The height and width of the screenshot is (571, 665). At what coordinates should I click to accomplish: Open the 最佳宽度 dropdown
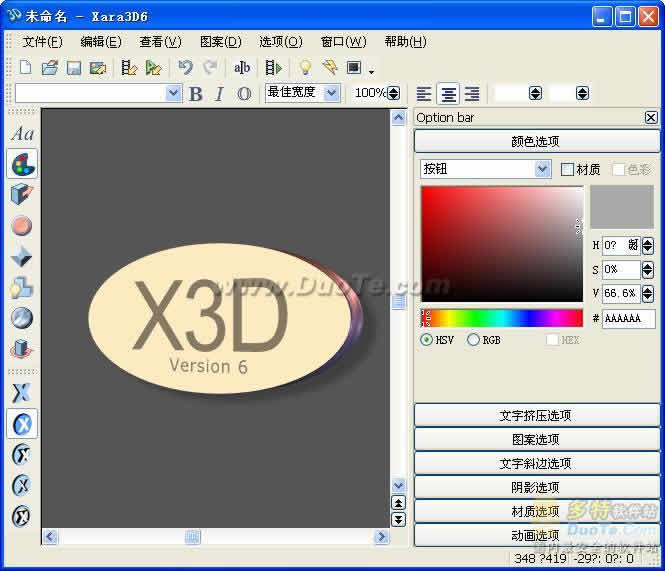pyautogui.click(x=332, y=93)
